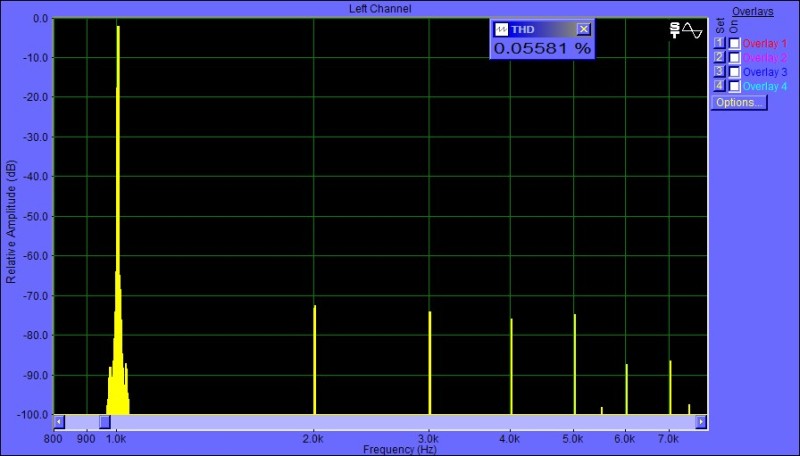
Task: Click the Frequency (Hz) axis label
Action: [399, 449]
